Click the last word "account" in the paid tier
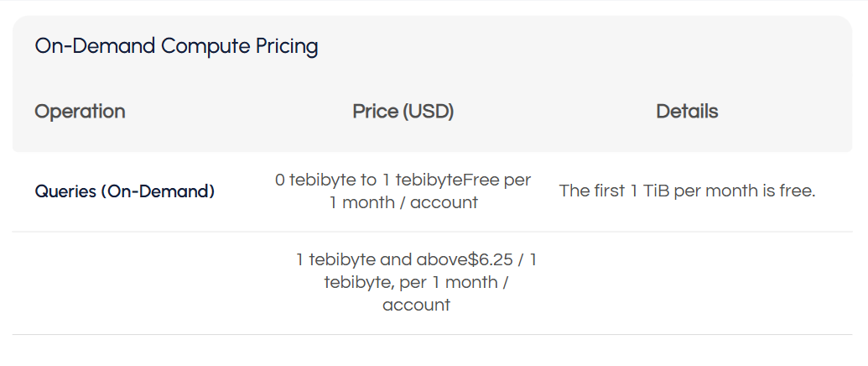Viewport: 868px width, 366px height. tap(416, 305)
